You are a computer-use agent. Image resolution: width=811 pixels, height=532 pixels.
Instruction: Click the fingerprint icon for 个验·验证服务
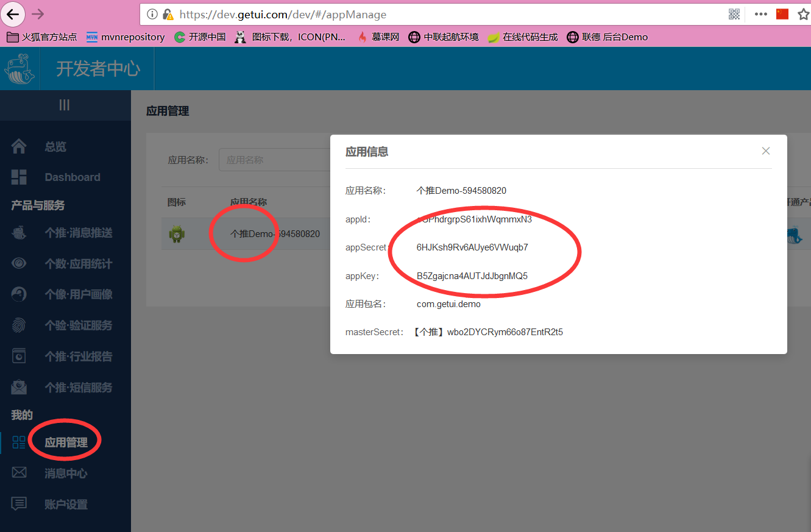tap(19, 325)
